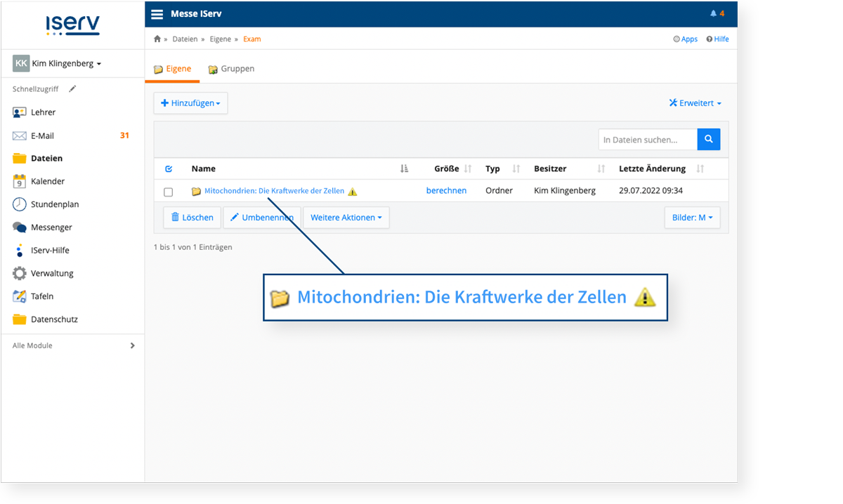Screen dimensions: 843x504
Task: Open the notifications bell showing 4
Action: point(717,14)
